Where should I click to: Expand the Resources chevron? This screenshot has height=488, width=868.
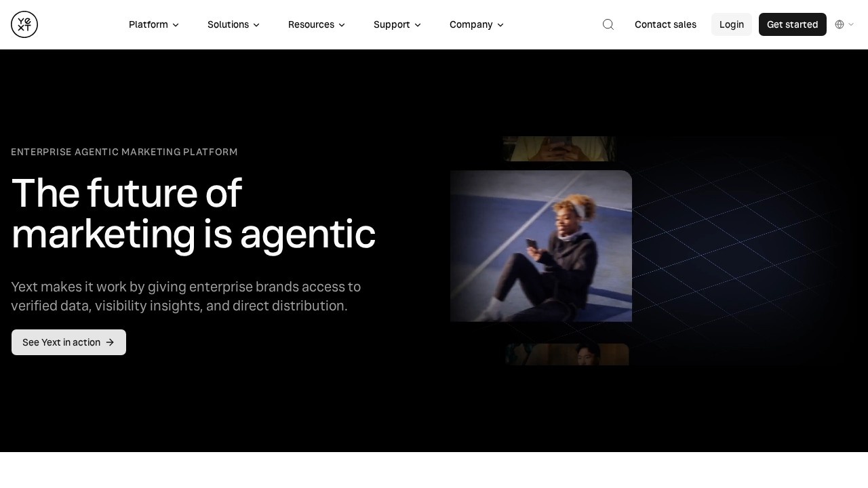click(x=342, y=25)
